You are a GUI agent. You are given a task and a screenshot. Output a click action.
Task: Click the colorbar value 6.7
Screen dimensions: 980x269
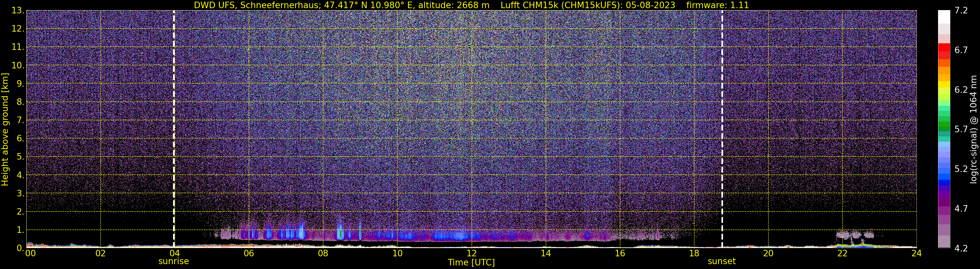(x=961, y=50)
